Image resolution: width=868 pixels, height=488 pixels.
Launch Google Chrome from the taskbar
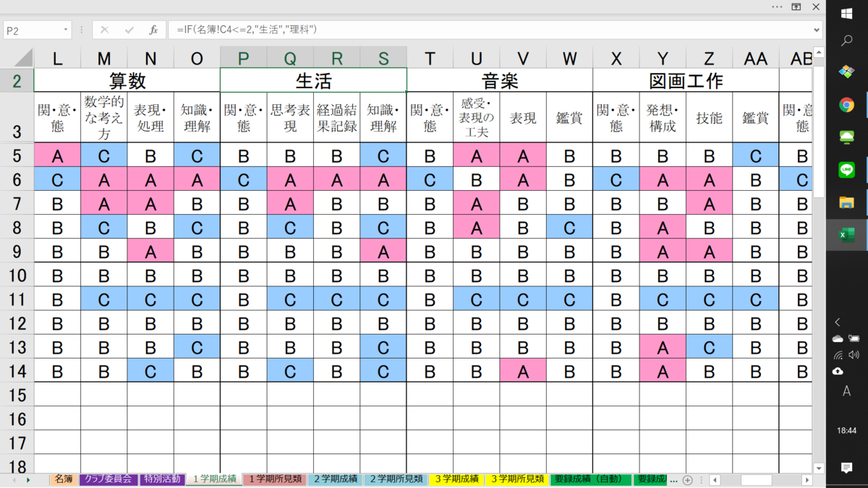[x=846, y=105]
